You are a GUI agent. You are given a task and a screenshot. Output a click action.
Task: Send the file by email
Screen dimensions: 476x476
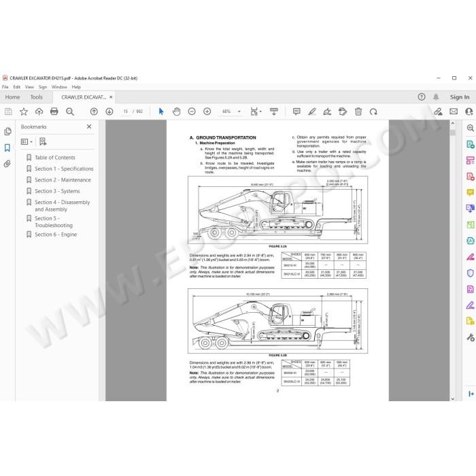(x=454, y=112)
